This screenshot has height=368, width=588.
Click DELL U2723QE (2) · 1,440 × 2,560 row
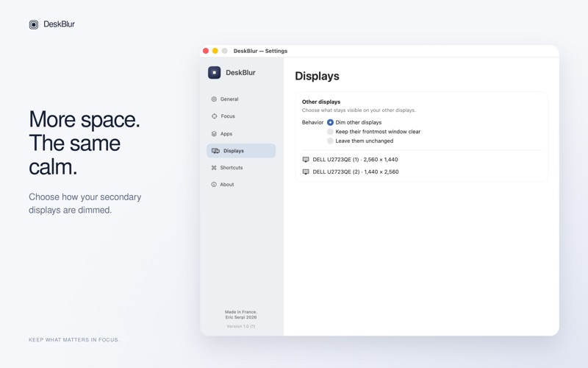[421, 172]
